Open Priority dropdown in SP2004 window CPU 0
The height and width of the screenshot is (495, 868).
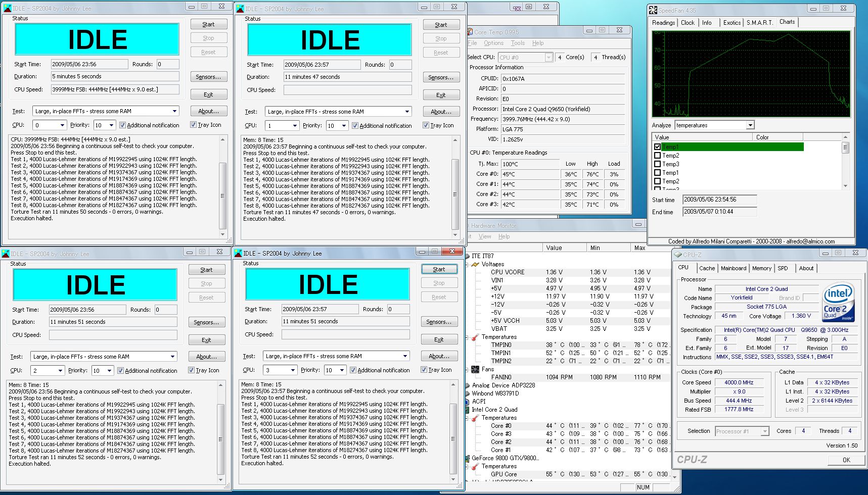point(111,125)
